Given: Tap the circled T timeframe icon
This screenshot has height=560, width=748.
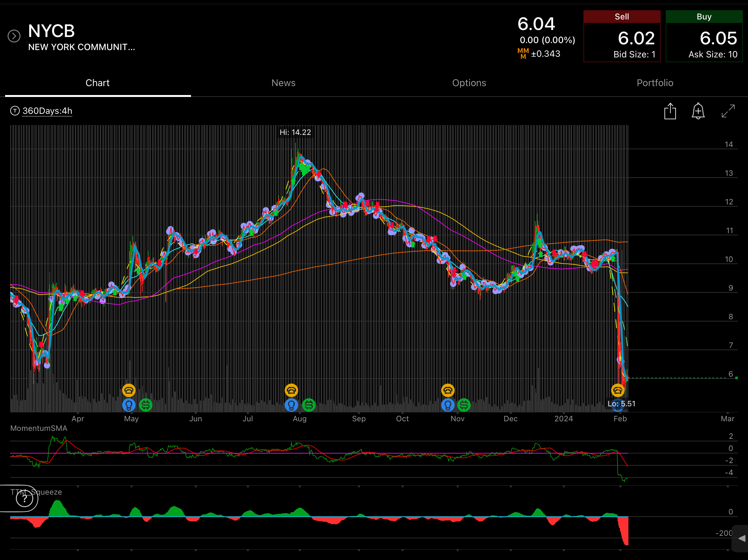Looking at the screenshot, I should 15,111.
